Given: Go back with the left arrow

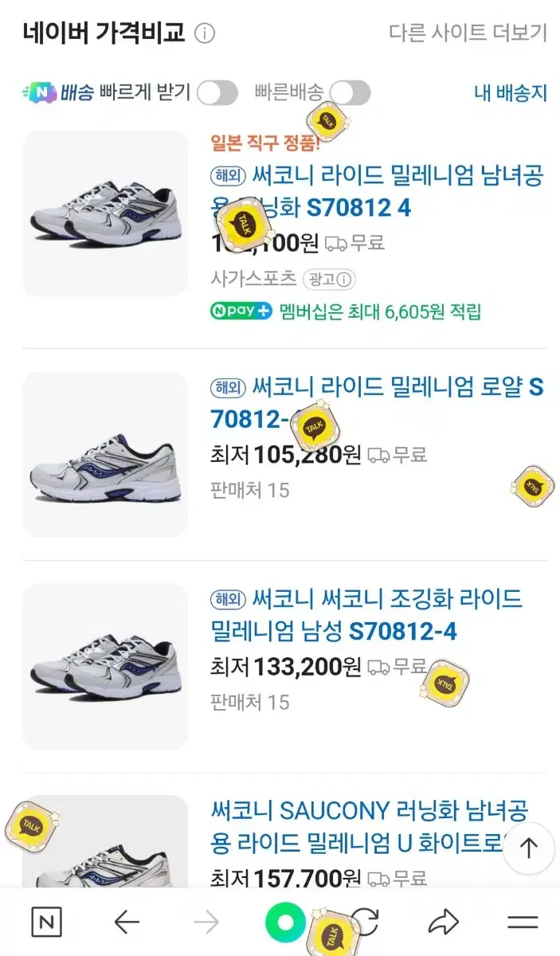Looking at the screenshot, I should coord(127,923).
